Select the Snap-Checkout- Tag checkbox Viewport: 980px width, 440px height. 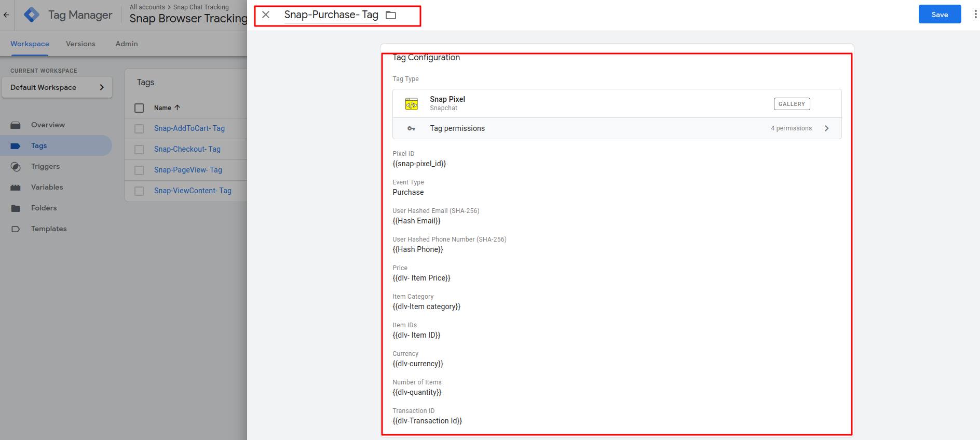click(x=139, y=150)
